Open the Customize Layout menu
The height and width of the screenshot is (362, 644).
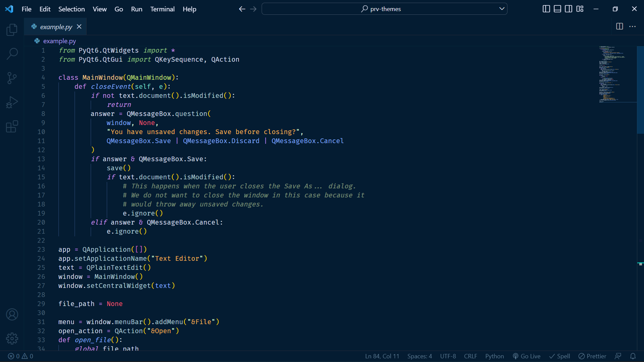[580, 9]
